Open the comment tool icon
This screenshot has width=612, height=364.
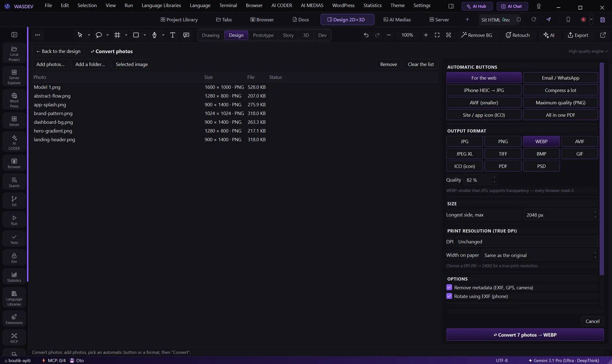(x=186, y=35)
